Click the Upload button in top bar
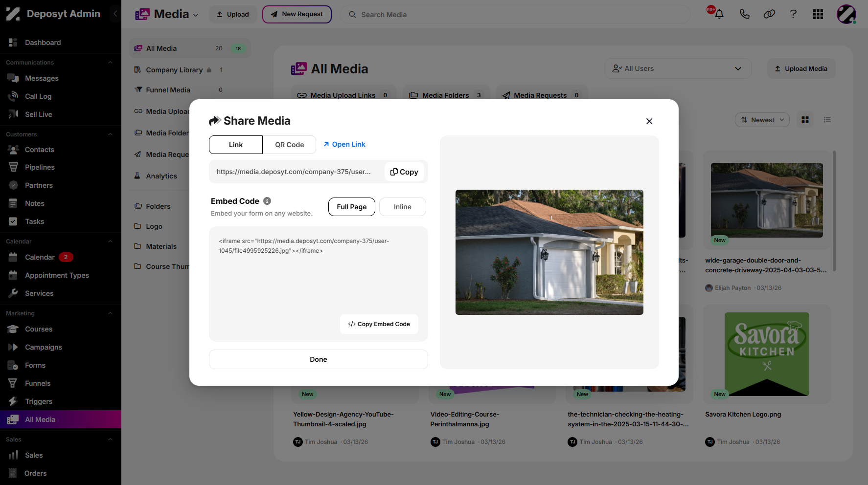 pos(233,14)
